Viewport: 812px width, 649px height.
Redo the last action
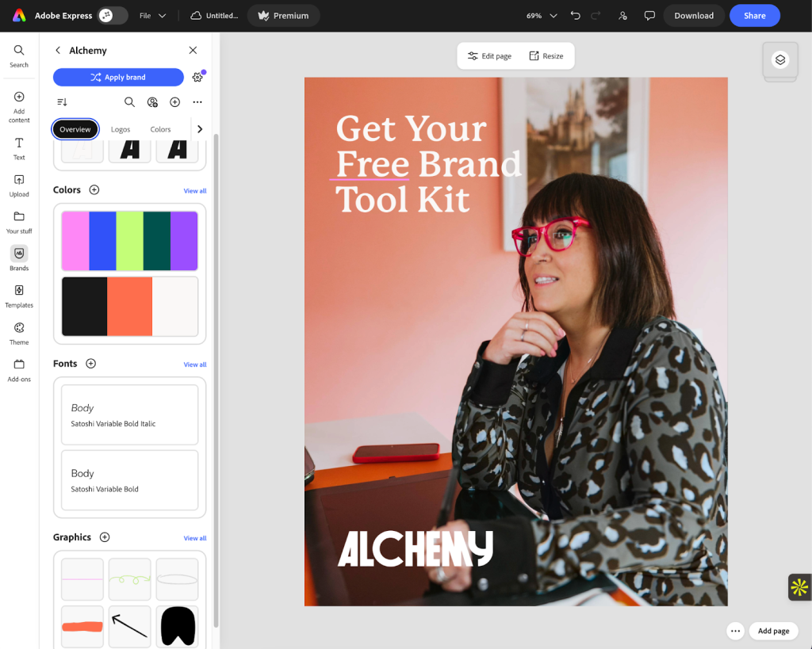tap(596, 16)
